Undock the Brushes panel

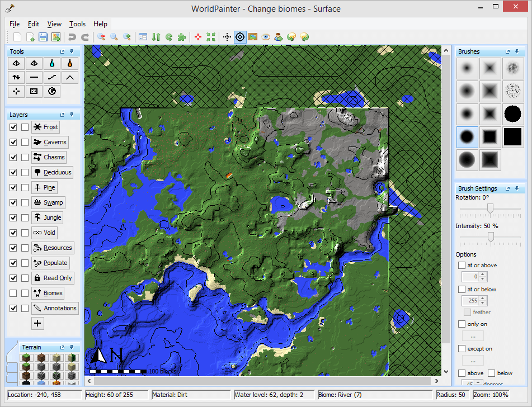coord(507,51)
